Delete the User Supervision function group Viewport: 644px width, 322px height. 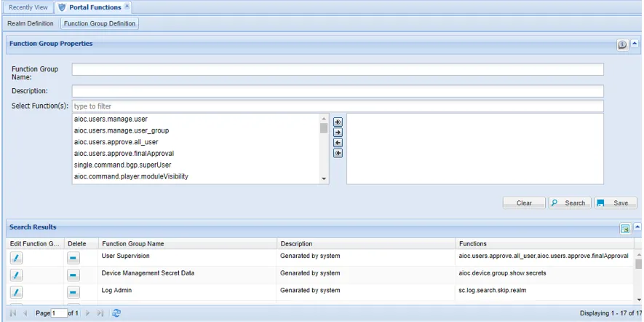pyautogui.click(x=73, y=258)
